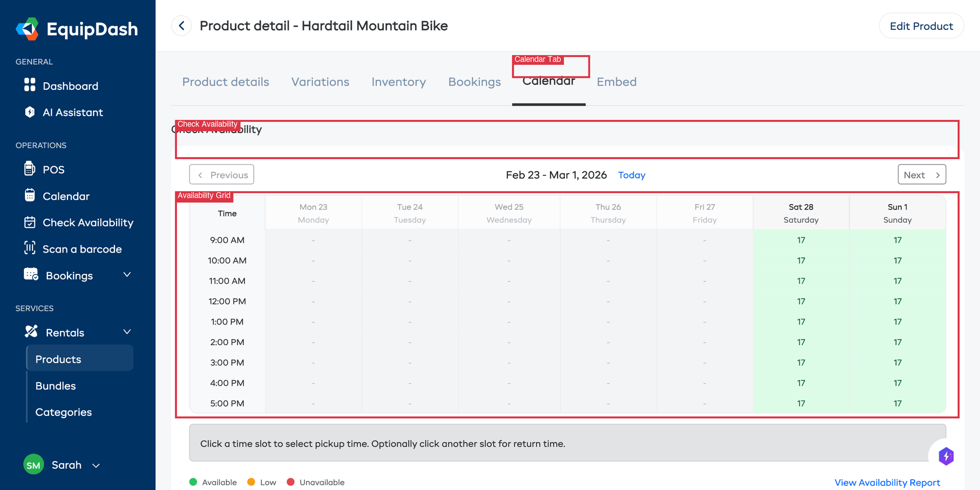
Task: Collapse the Rentals sidebar section
Action: click(127, 331)
